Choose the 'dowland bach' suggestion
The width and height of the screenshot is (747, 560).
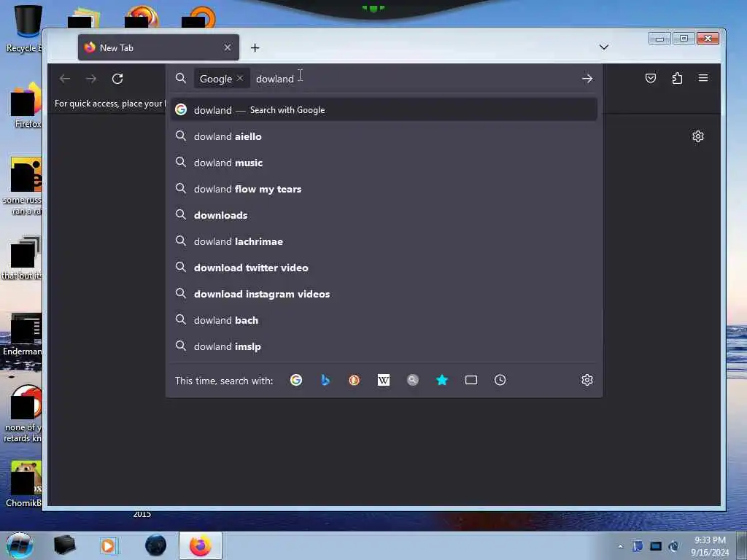click(x=384, y=320)
